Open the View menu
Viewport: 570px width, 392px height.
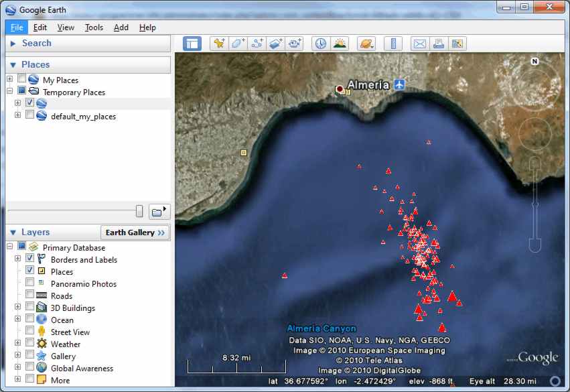[66, 27]
